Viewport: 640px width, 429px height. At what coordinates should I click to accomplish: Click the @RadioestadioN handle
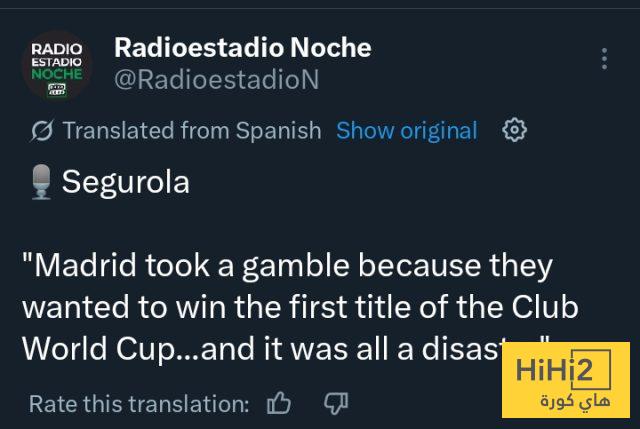pos(217,79)
